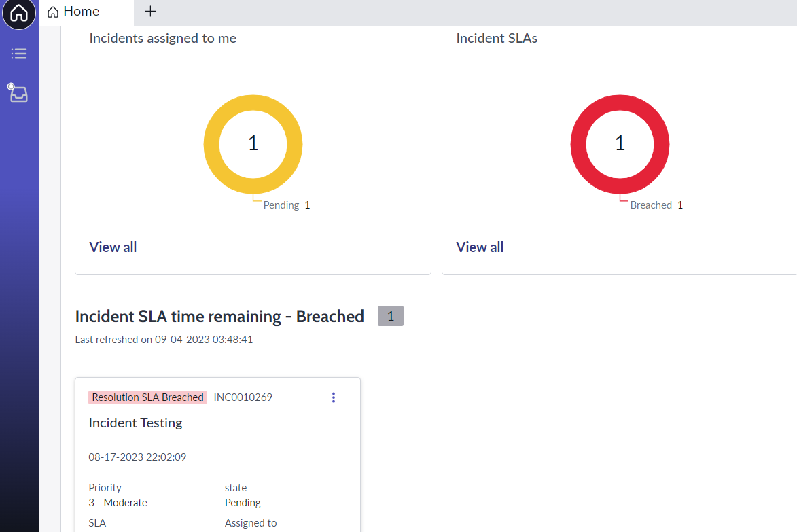The image size is (797, 532).
Task: Open the three-dot menu on INC0010269 card
Action: pyautogui.click(x=334, y=397)
